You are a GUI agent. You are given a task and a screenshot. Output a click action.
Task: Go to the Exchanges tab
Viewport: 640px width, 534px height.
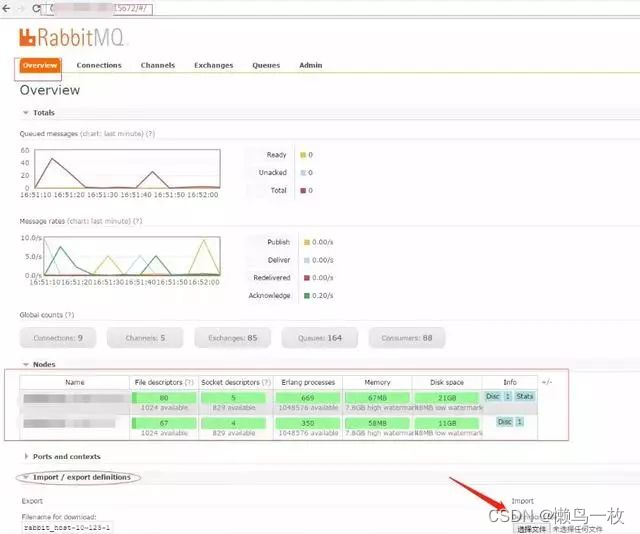[x=213, y=65]
